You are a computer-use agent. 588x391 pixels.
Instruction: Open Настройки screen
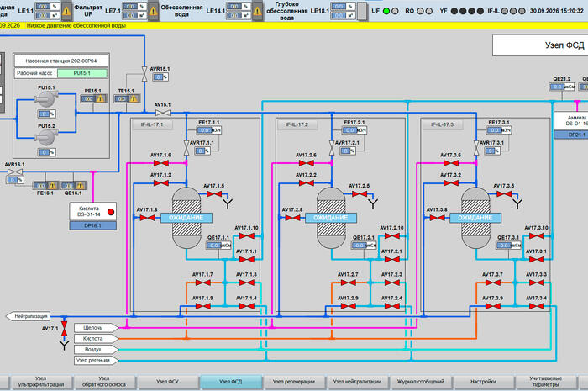(483, 382)
